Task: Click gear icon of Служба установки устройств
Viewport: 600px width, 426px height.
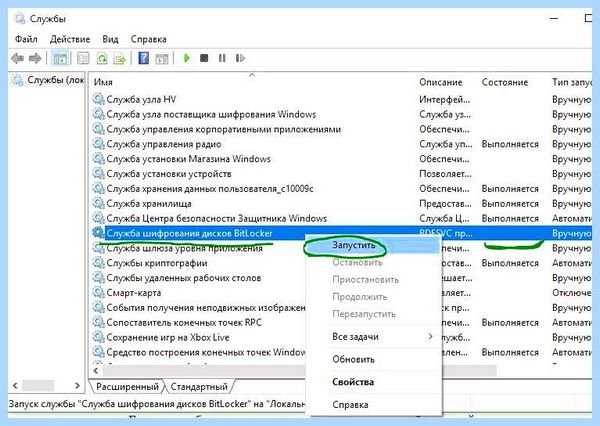Action: [98, 173]
